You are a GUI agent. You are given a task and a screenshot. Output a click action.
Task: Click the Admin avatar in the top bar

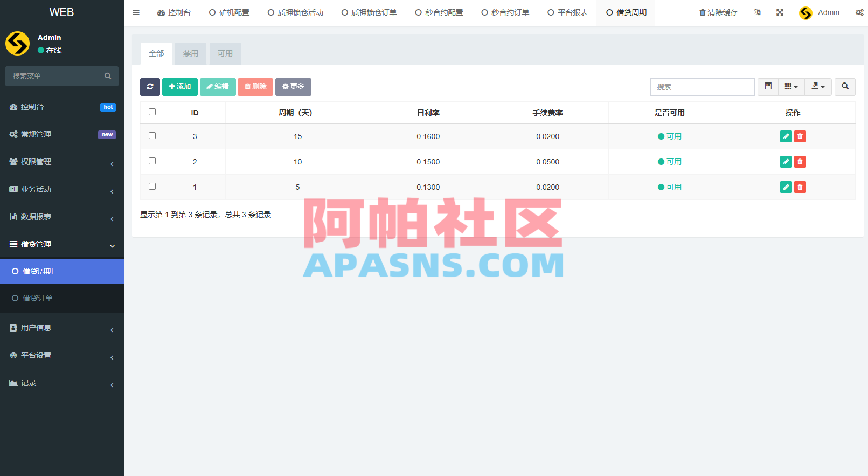coord(805,13)
